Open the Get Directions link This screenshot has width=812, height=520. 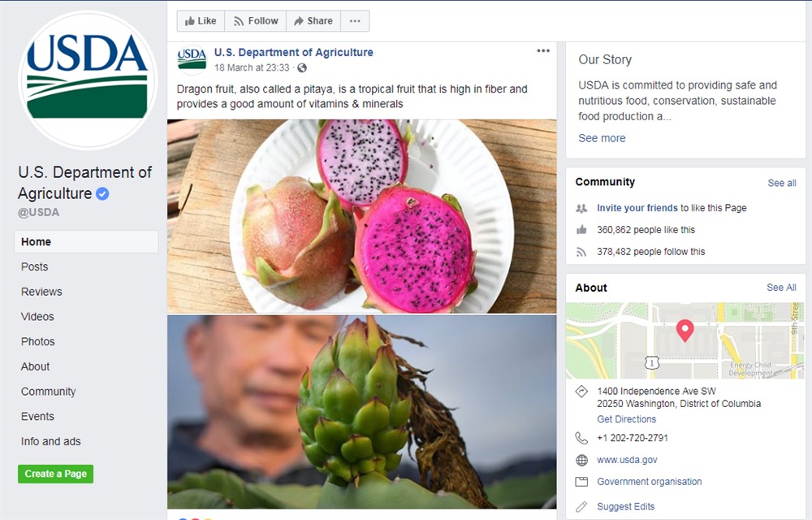626,419
